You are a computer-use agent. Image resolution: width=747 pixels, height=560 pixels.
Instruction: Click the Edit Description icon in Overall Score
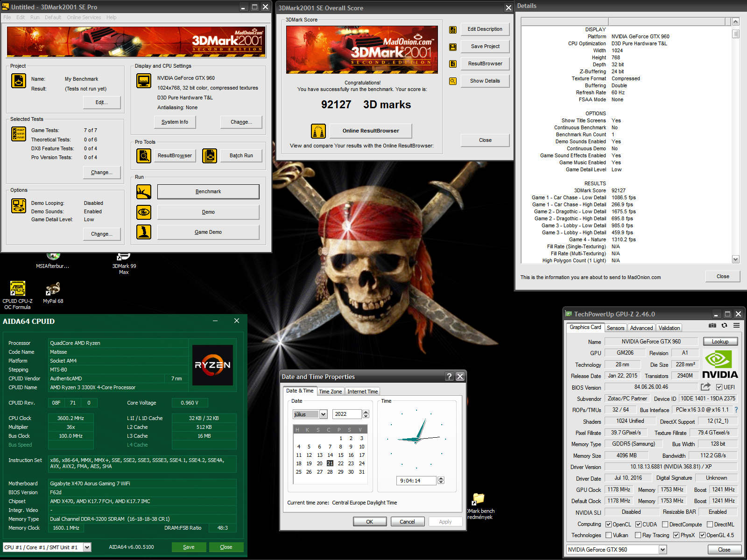click(x=453, y=29)
